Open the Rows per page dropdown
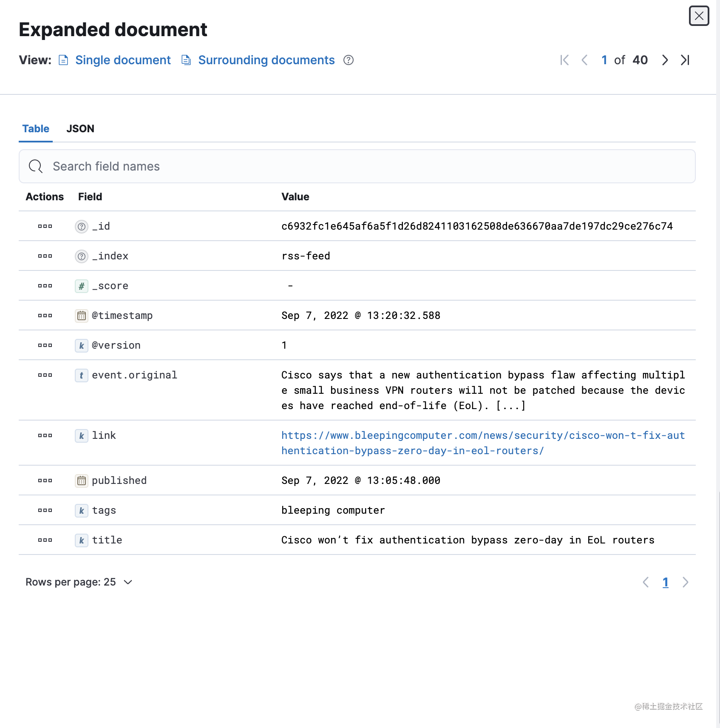 (79, 582)
